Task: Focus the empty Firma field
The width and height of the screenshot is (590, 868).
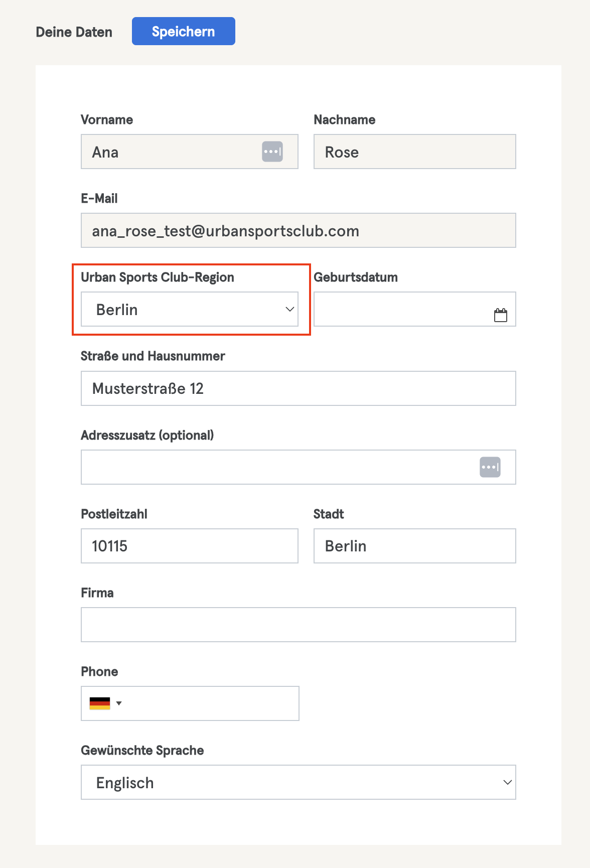Action: [x=299, y=625]
